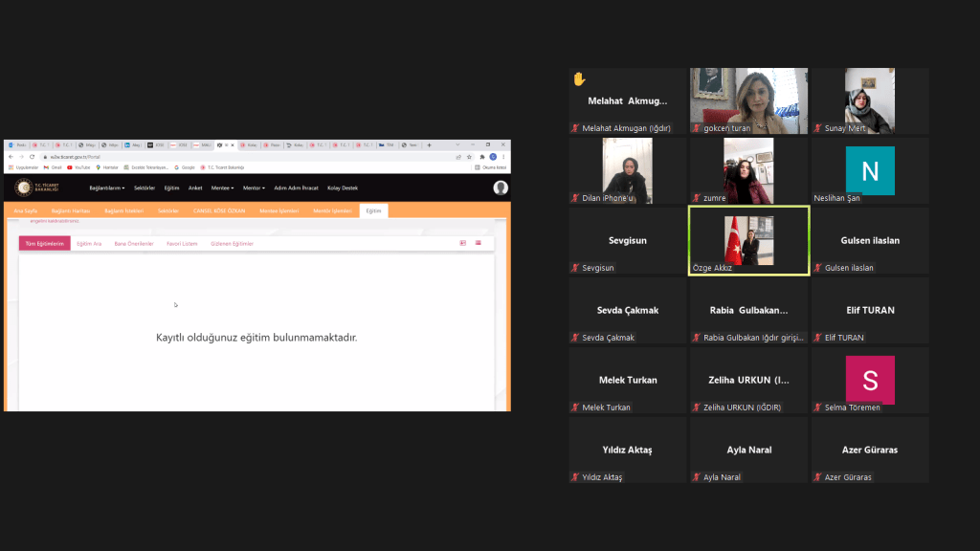Expand the Mentee dropdown menu
The image size is (980, 551).
[222, 187]
